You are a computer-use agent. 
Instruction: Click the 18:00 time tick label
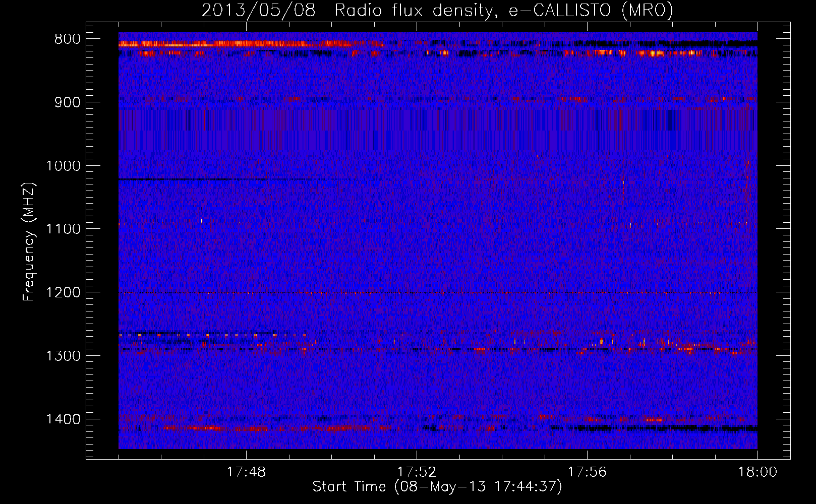(x=757, y=472)
